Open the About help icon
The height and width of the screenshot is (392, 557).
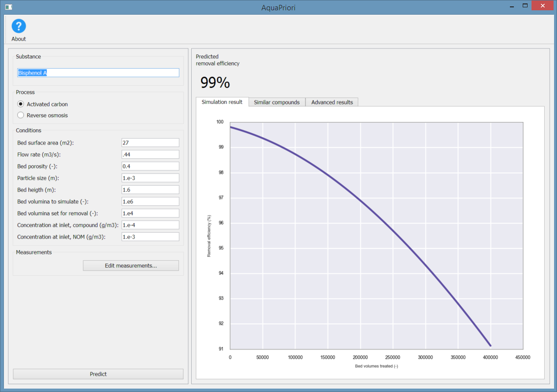[x=19, y=26]
